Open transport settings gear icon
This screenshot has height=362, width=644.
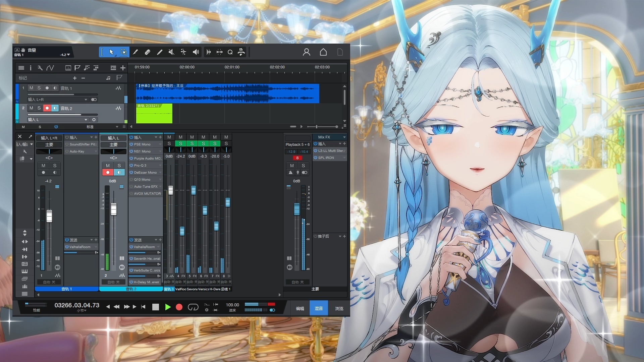207,310
